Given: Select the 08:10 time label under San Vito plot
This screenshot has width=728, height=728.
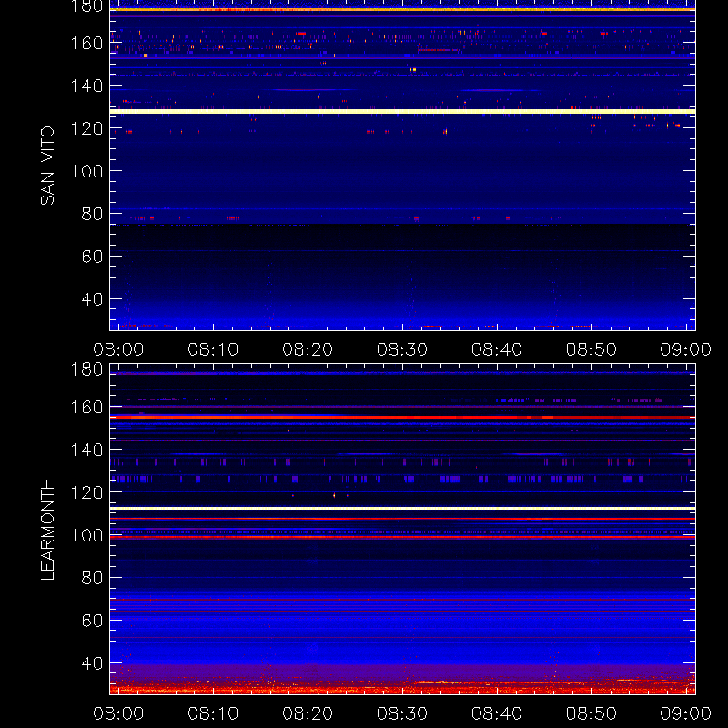Looking at the screenshot, I should tap(213, 349).
